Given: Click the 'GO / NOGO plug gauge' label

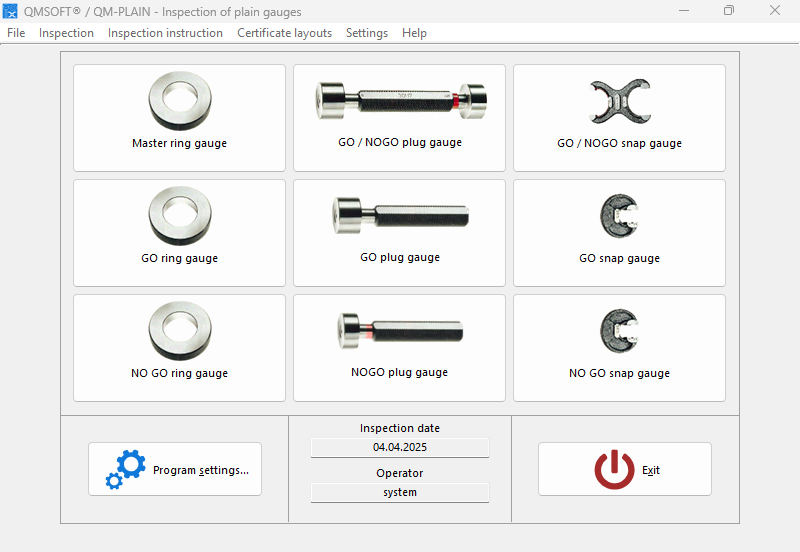Looking at the screenshot, I should pos(400,142).
